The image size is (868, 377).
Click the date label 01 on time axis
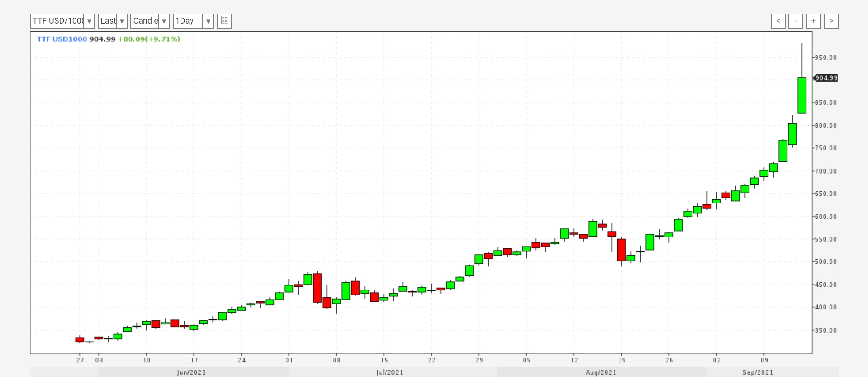289,360
